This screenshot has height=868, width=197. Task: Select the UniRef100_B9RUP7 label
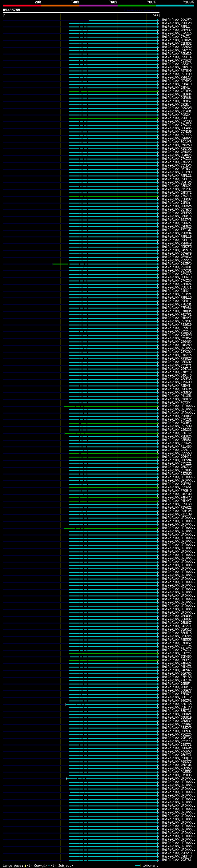pyautogui.click(x=177, y=139)
